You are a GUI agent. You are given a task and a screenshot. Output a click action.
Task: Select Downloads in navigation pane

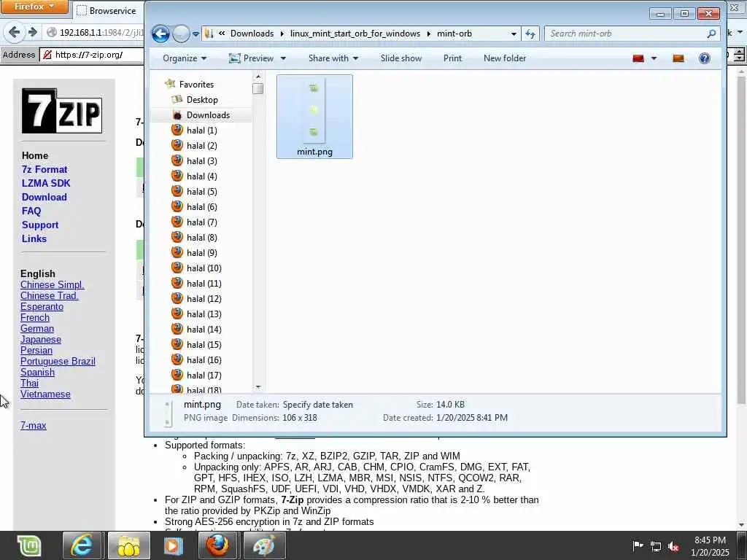click(208, 114)
